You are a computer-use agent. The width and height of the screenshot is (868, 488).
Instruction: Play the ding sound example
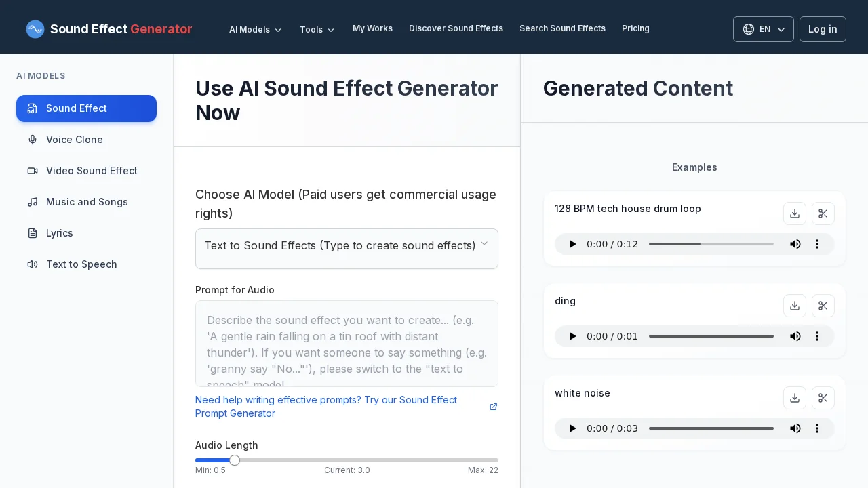pyautogui.click(x=572, y=336)
